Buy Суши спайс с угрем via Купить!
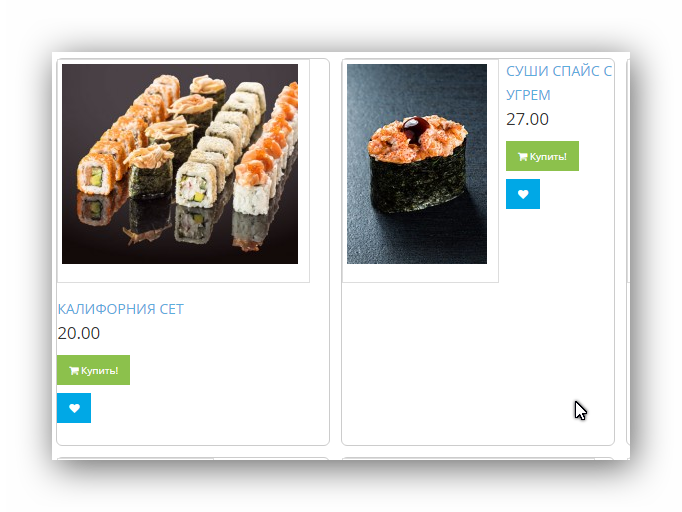The width and height of the screenshot is (682, 512). point(542,156)
